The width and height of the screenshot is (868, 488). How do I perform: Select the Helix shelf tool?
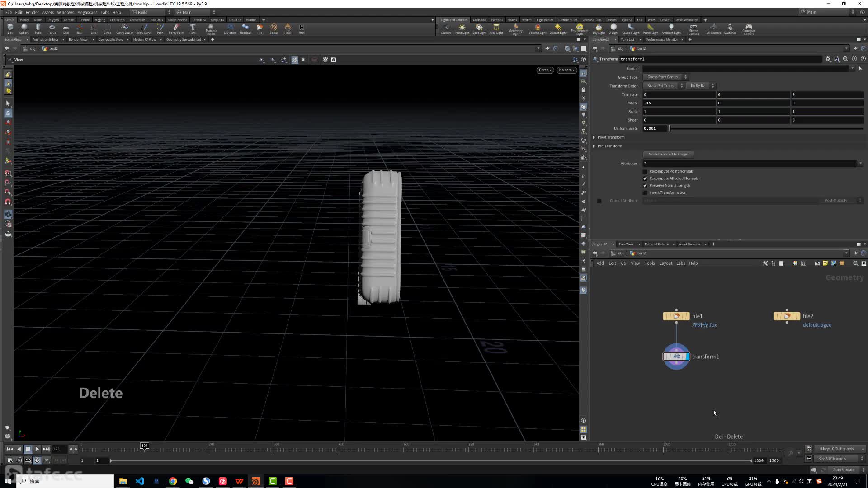[288, 29]
